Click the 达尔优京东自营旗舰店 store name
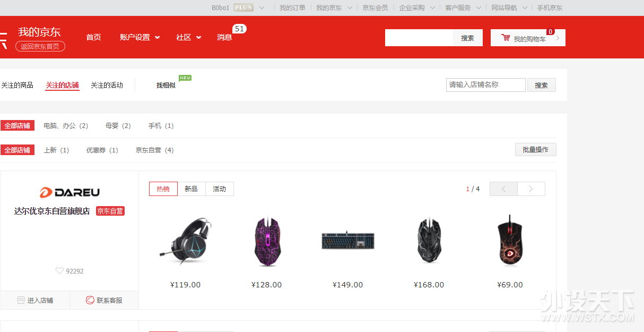This screenshot has height=332, width=644. pyautogui.click(x=52, y=211)
